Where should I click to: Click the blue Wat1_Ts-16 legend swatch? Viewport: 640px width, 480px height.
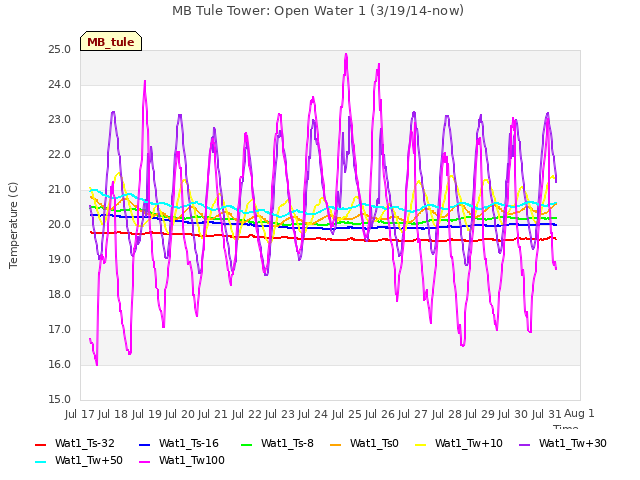144,444
